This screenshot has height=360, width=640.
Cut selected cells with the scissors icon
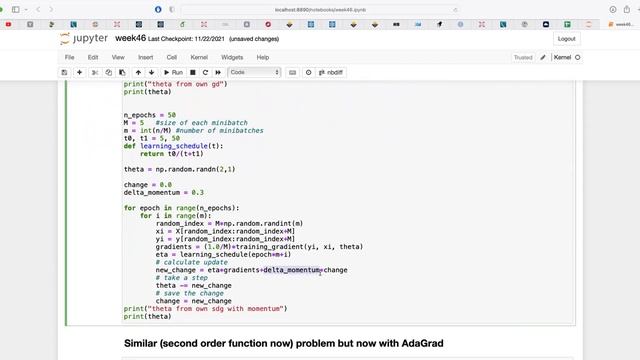[95, 72]
